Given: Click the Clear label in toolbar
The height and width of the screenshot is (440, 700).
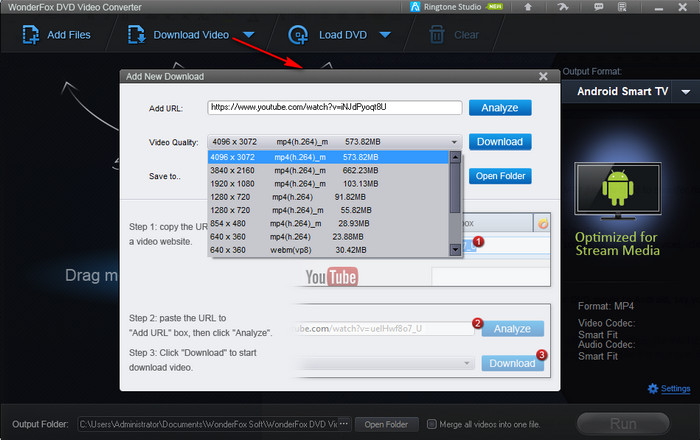Looking at the screenshot, I should 467,35.
